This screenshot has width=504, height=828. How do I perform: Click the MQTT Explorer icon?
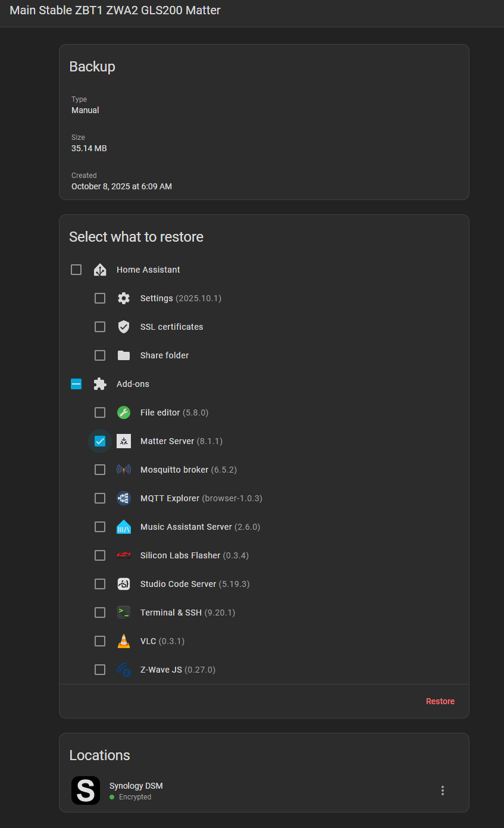tap(124, 498)
